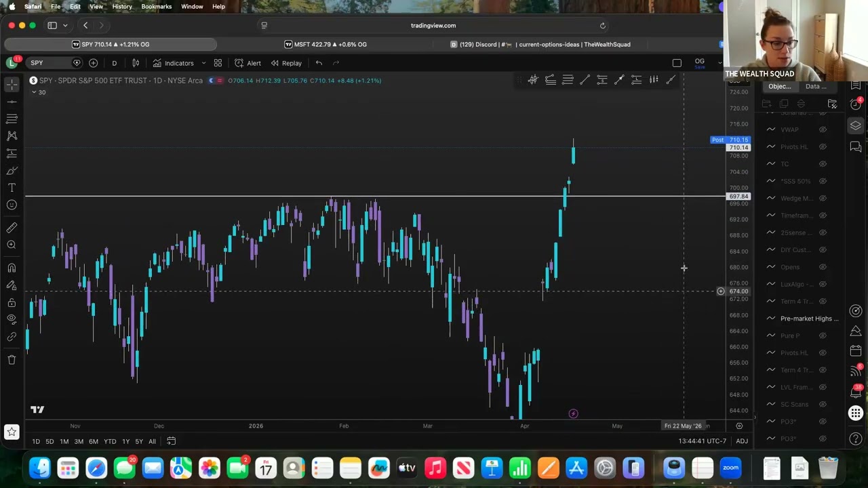
Task: Open the timezone 13:44:41 UTC-7 menu
Action: tap(702, 441)
